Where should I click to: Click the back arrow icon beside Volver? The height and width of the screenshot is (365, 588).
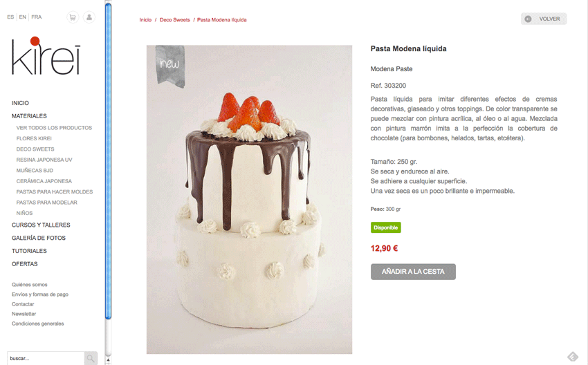(x=528, y=19)
